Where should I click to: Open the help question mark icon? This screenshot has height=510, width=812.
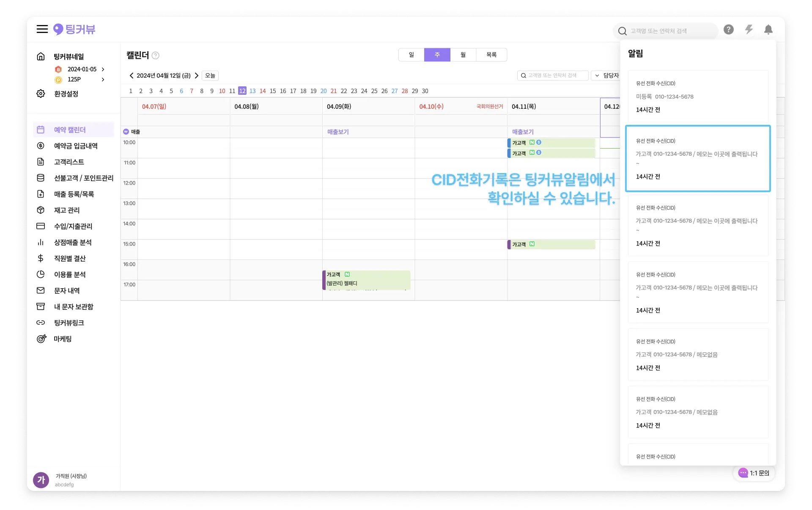(x=728, y=30)
